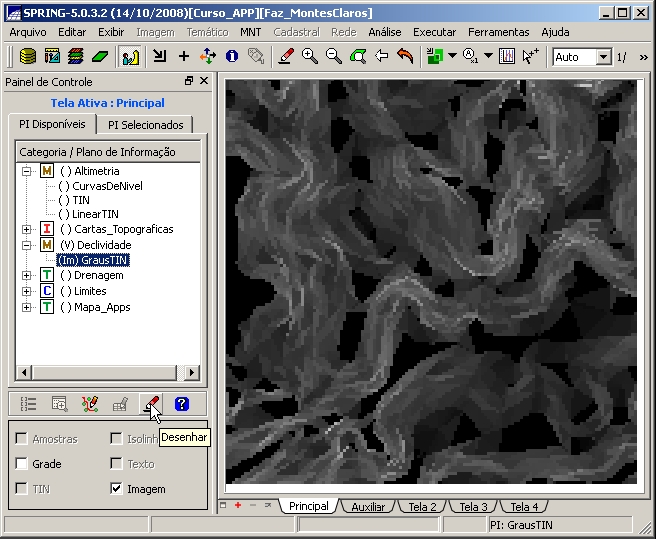Collapse the Altimetria category node
656x539 pixels.
(27, 171)
